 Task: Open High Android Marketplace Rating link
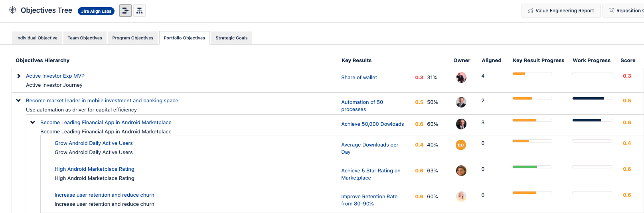tap(94, 169)
